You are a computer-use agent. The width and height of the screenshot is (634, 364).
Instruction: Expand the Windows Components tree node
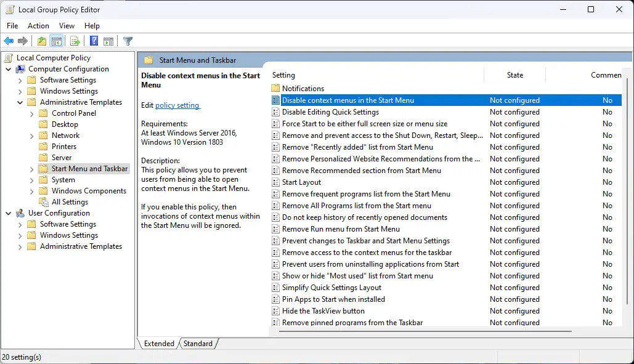tap(31, 191)
